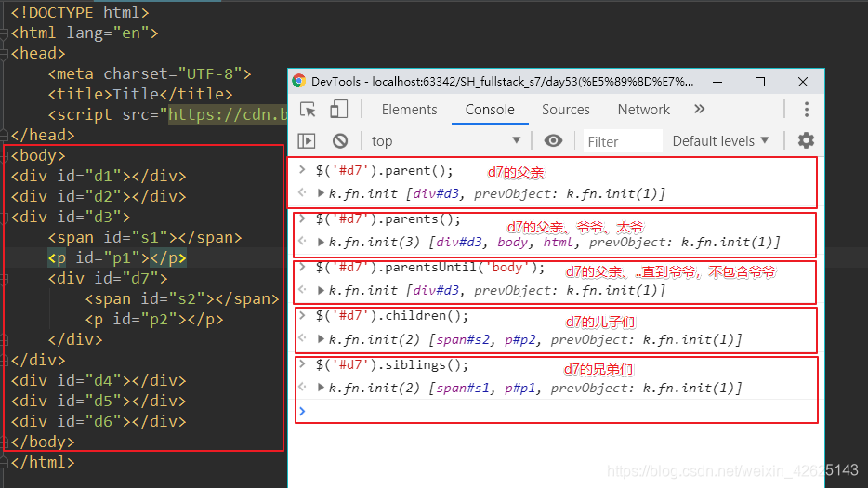Show more DevTools tabs chevron
Viewport: 868px width, 488px height.
pyautogui.click(x=699, y=109)
